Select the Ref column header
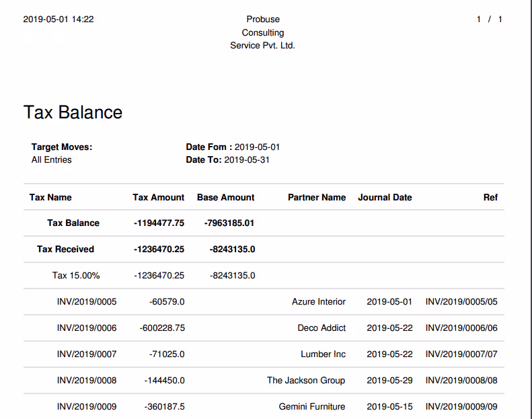The image size is (532, 419). click(x=490, y=198)
